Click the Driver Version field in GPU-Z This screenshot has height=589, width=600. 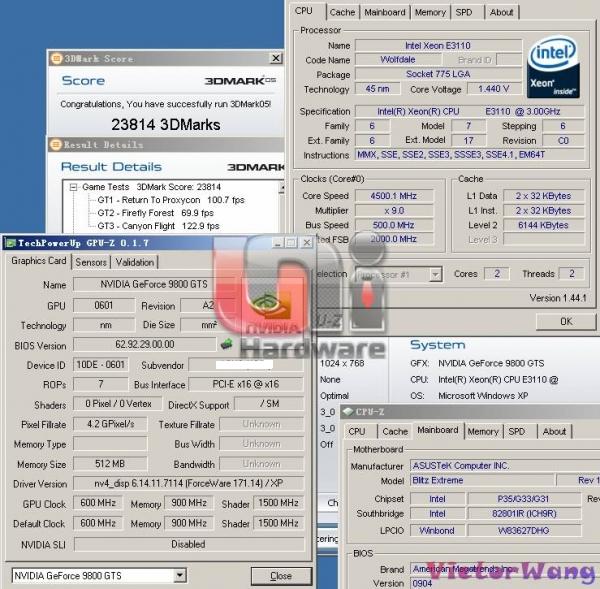tap(188, 483)
